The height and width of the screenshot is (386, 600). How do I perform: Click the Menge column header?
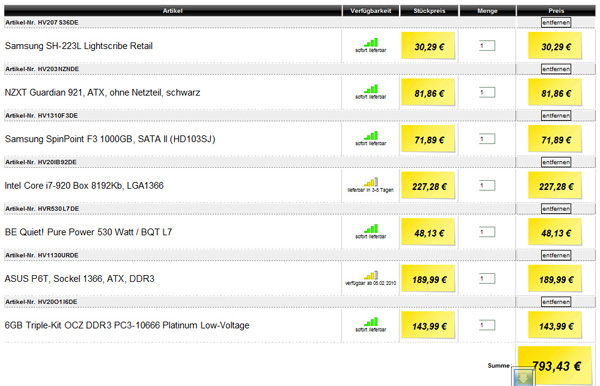(487, 11)
